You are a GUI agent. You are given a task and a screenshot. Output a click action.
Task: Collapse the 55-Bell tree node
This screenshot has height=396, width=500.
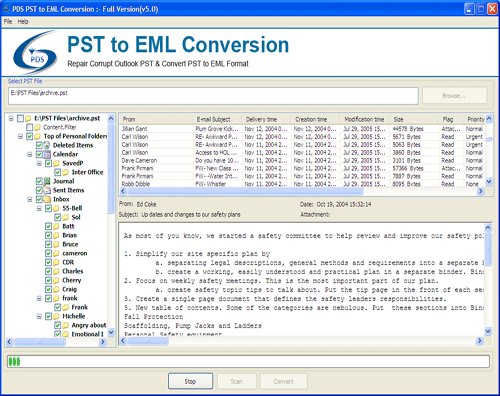39,208
